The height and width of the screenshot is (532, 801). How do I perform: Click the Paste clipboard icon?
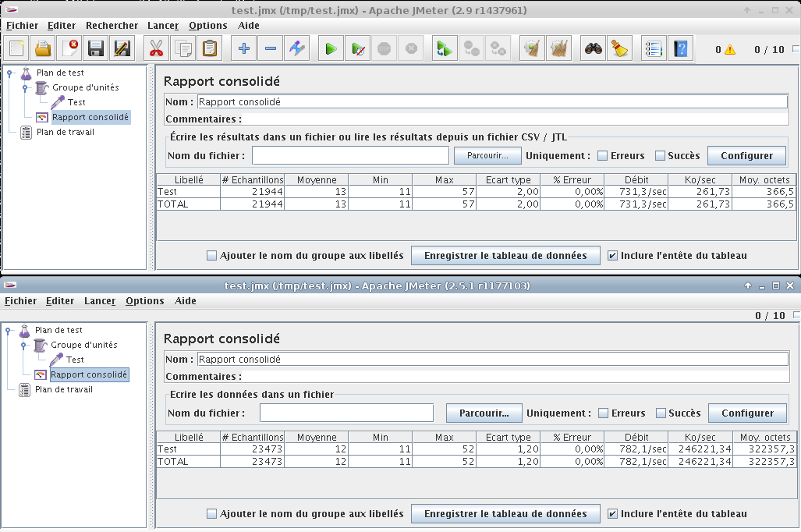209,49
